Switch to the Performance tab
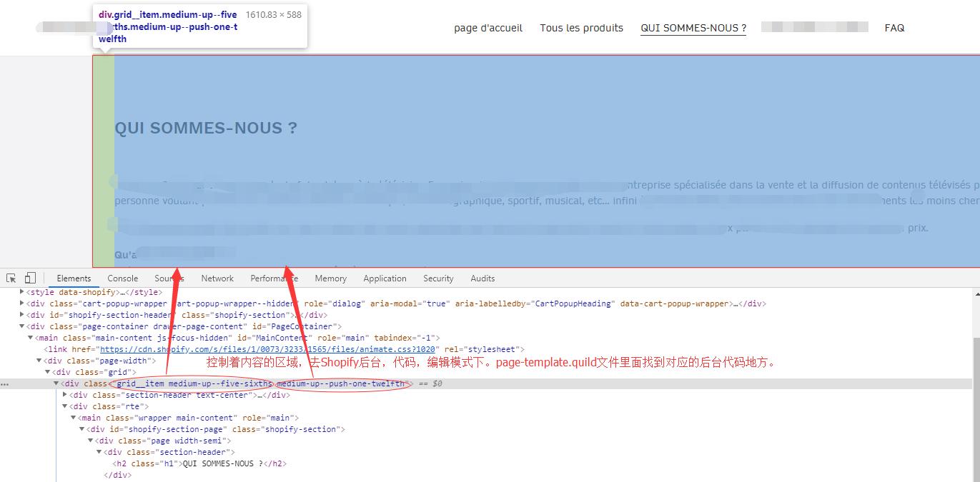The image size is (980, 482). click(x=274, y=278)
